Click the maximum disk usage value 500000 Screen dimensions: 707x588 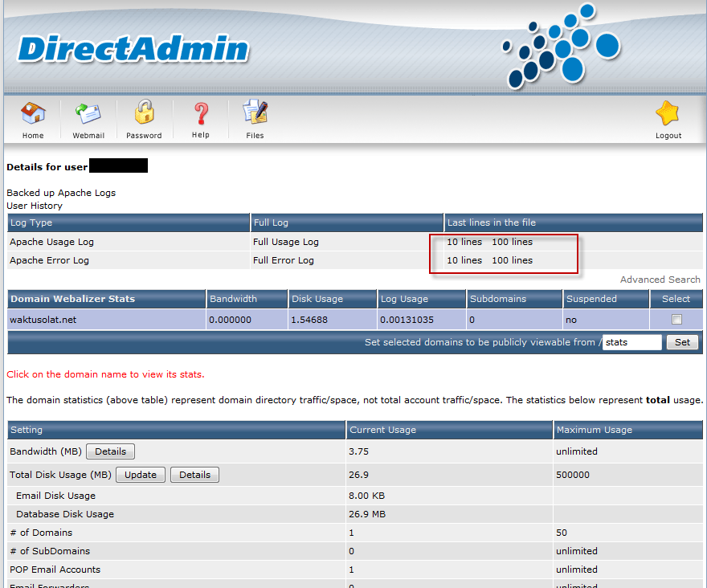pos(573,475)
